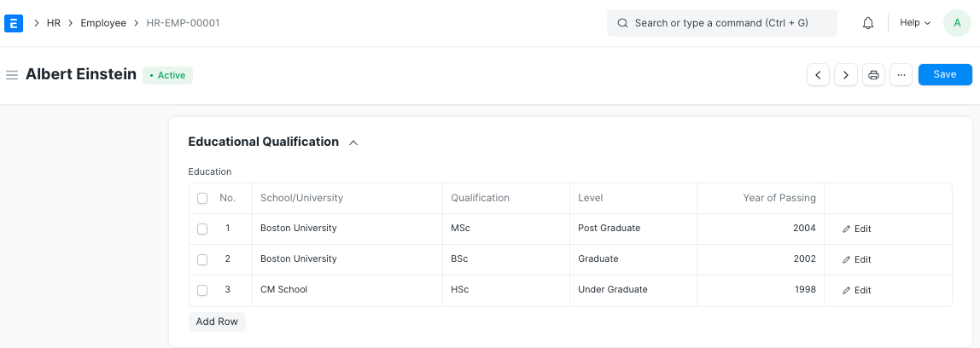Collapse the Educational Qualification section
This screenshot has height=348, width=980.
pyautogui.click(x=353, y=142)
